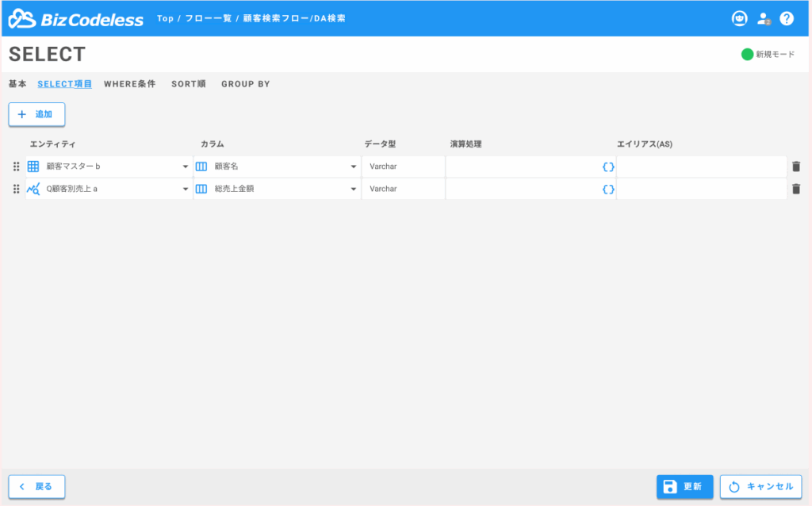812x506 pixels.
Task: Click alias field in 顧客名 row
Action: [702, 167]
